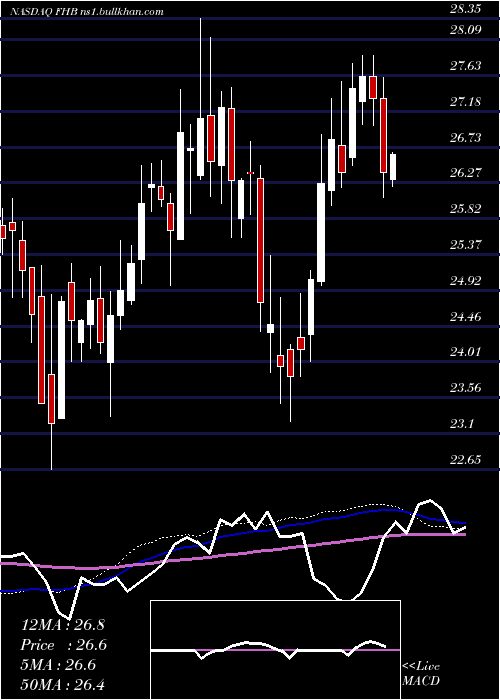Click the MACD inset chart
500x700 pixels.
(x=275, y=650)
